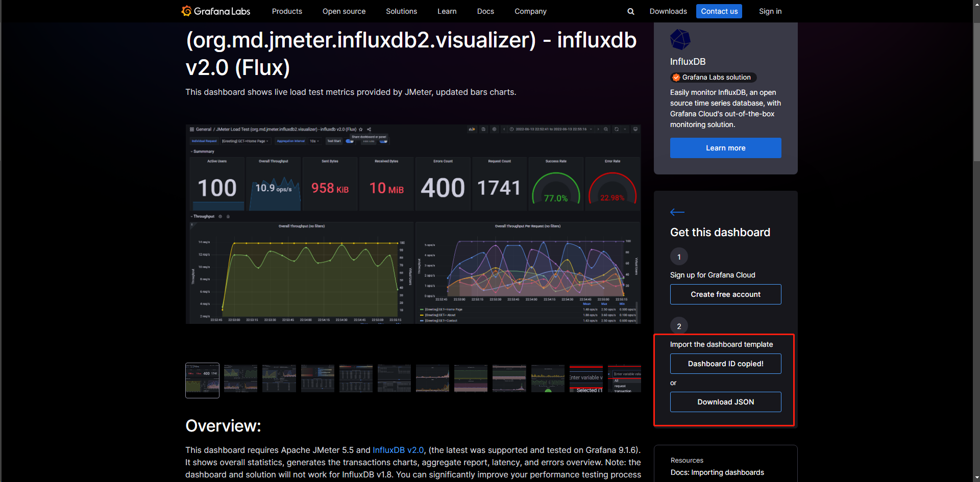
Task: Select the tenth screenshot thumbnail
Action: 548,378
